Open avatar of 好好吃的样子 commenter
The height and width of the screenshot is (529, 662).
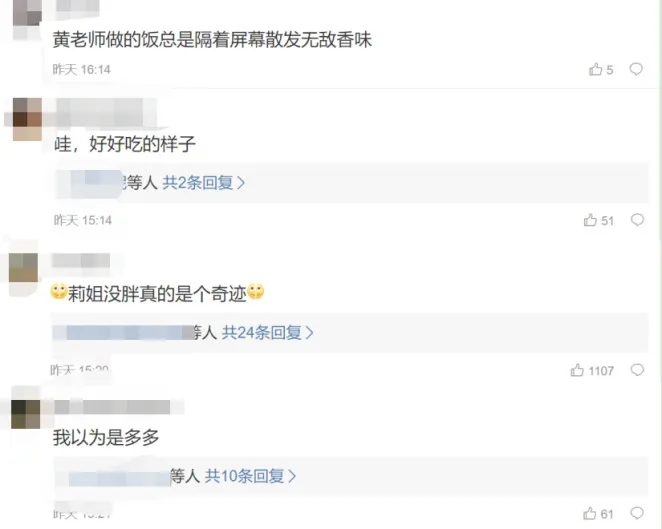(x=27, y=119)
